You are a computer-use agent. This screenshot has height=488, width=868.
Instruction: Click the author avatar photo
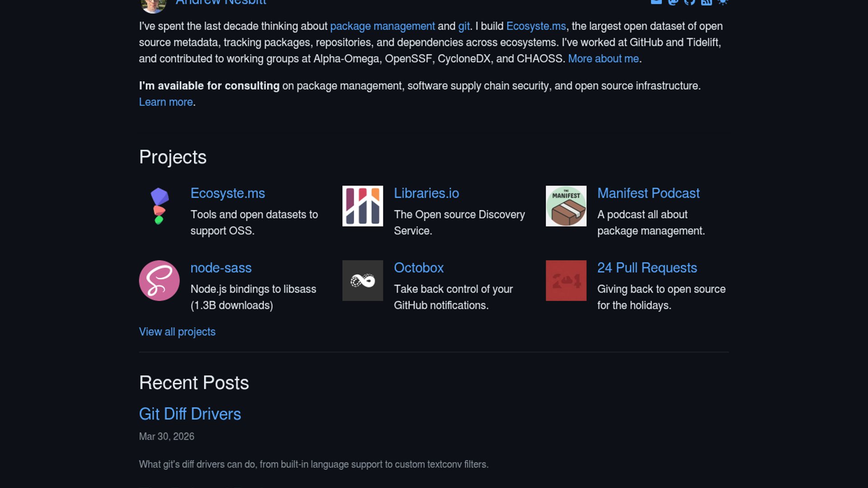[x=154, y=5]
